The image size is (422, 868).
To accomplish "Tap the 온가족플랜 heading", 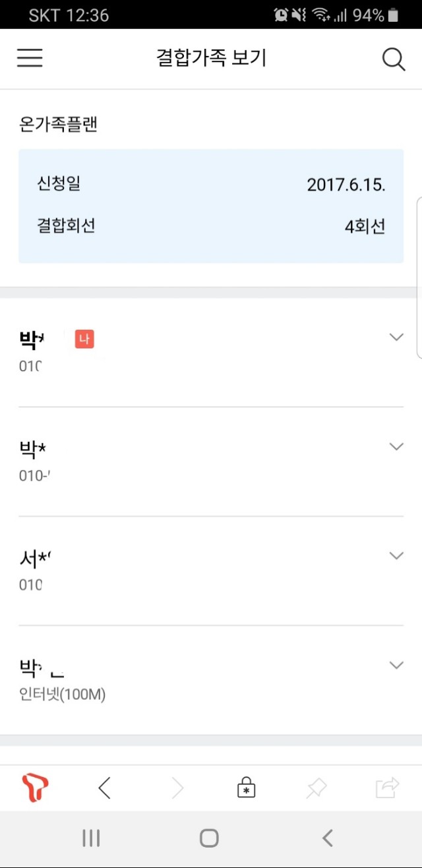I will (59, 125).
